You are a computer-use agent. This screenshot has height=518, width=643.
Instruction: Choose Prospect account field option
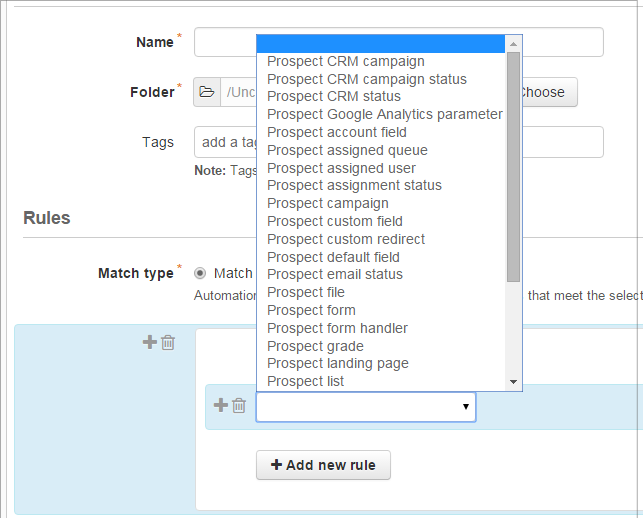coord(381,132)
